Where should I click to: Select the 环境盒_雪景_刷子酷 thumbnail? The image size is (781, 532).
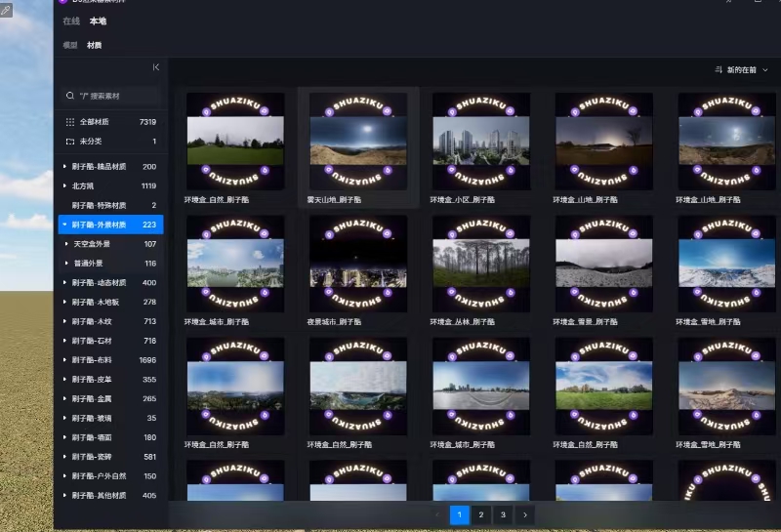(603, 264)
